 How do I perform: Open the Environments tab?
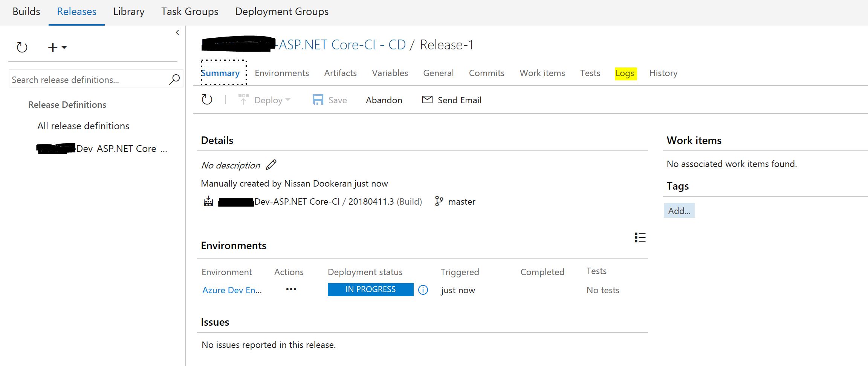pos(281,73)
